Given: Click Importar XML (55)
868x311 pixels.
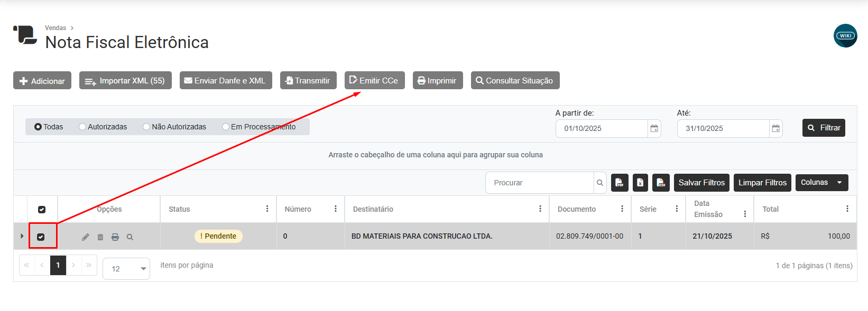Looking at the screenshot, I should [x=125, y=80].
